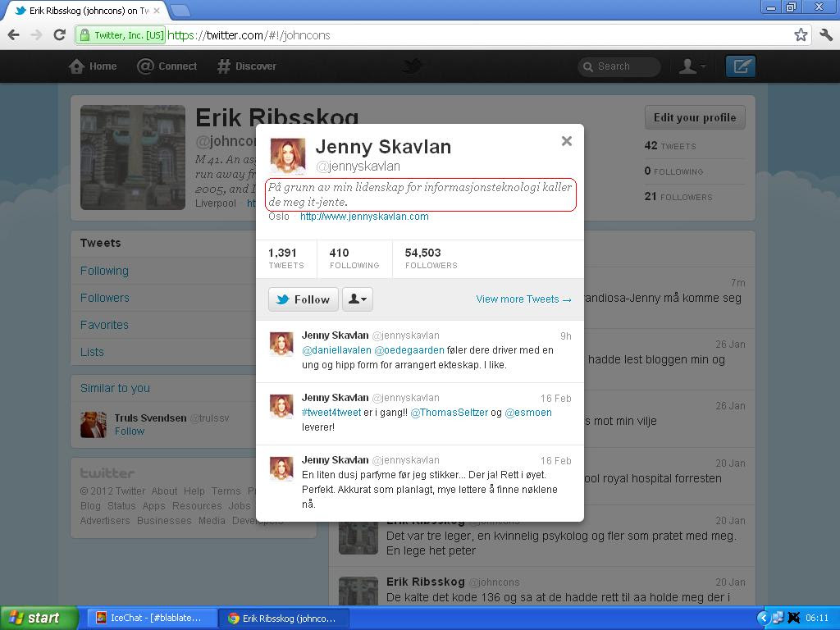This screenshot has height=630, width=840.
Task: Click the 54,503 Followers count in popup
Action: pos(431,258)
